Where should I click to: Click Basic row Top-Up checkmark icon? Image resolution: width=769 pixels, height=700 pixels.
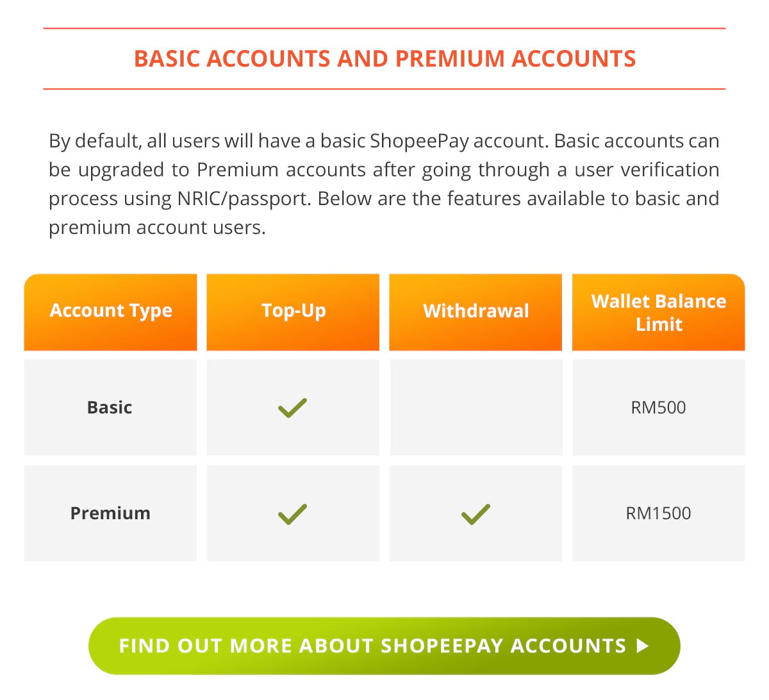(x=292, y=408)
